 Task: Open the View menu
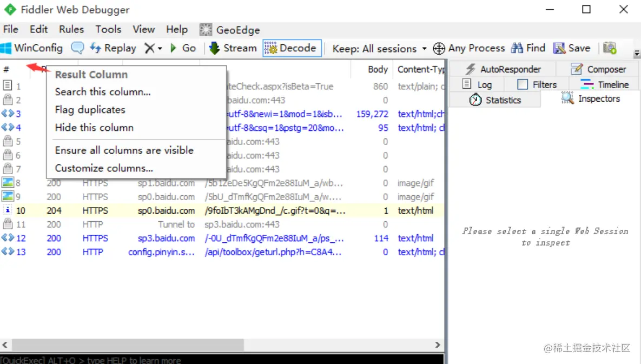pyautogui.click(x=143, y=29)
